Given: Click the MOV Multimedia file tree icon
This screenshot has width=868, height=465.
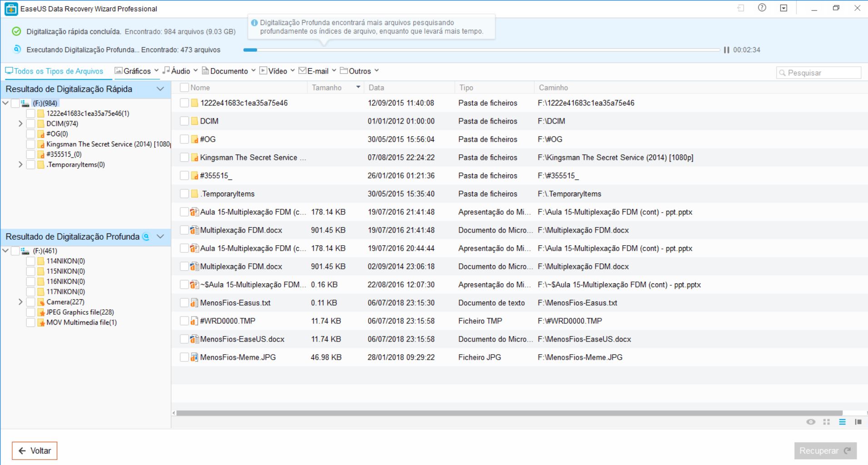Looking at the screenshot, I should pyautogui.click(x=41, y=322).
